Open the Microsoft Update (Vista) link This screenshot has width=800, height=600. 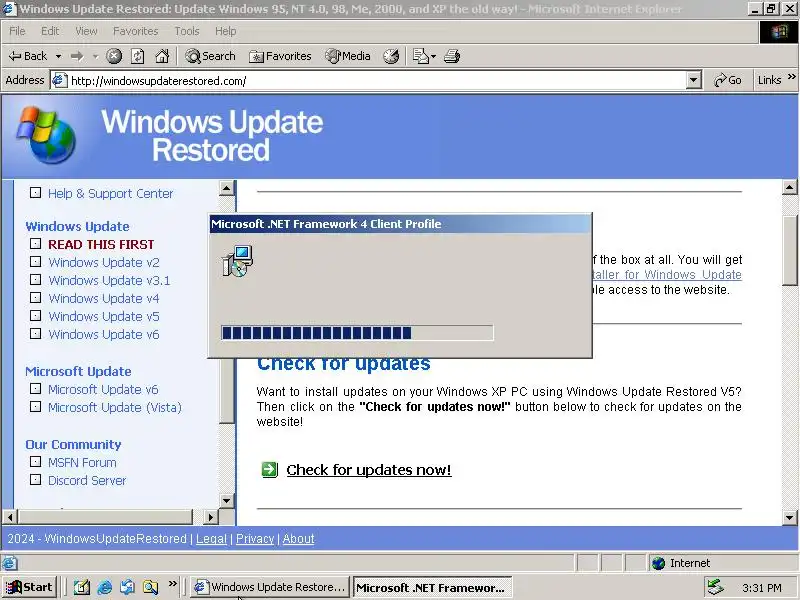115,407
